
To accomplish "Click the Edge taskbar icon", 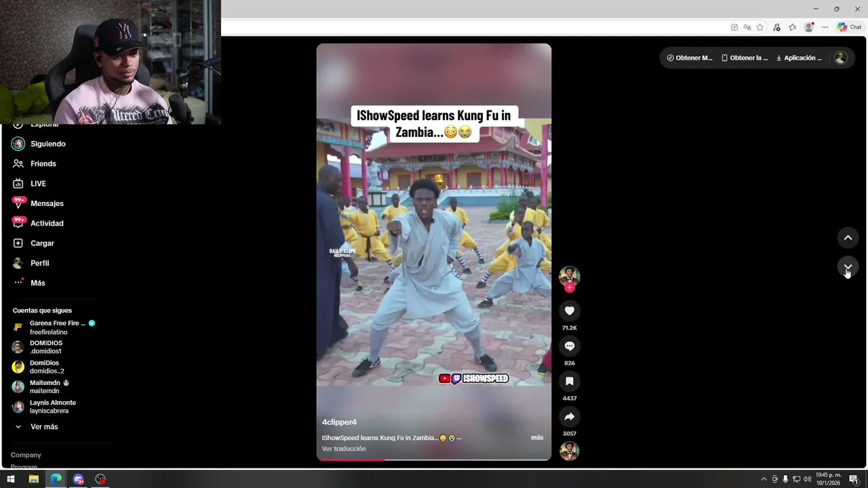I will [56, 479].
